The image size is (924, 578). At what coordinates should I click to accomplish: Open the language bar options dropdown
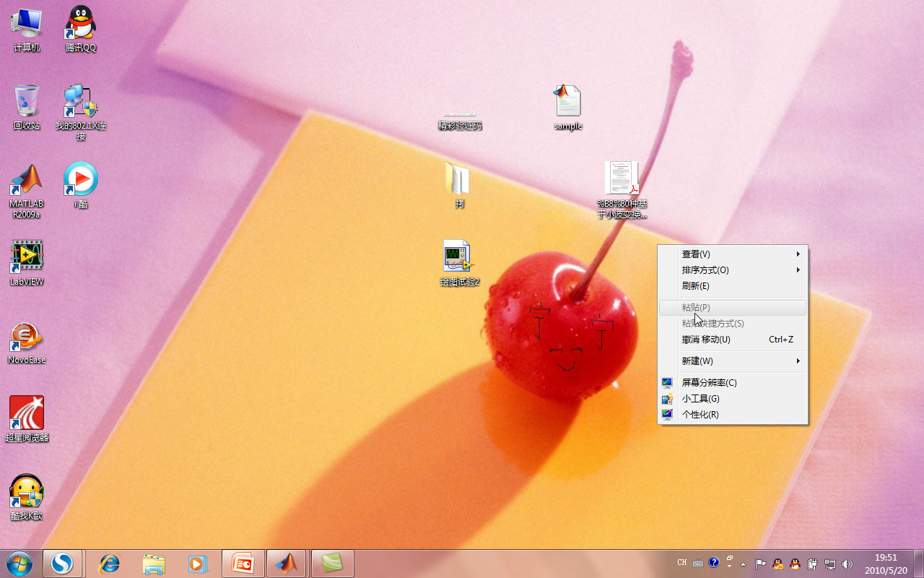730,566
